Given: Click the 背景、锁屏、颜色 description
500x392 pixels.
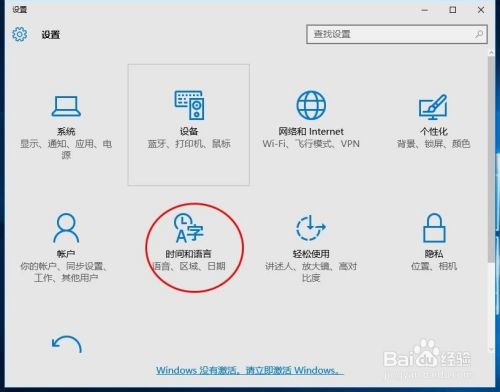Looking at the screenshot, I should coord(433,144).
